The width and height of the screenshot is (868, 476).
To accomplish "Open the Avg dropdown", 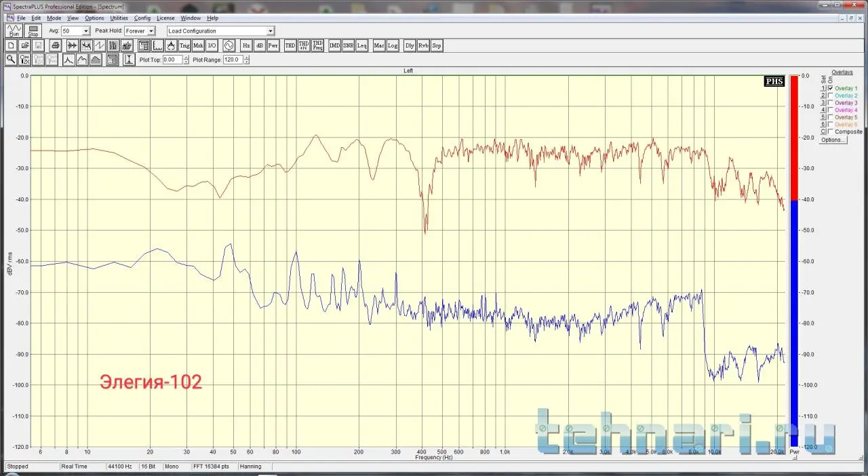I will click(86, 31).
